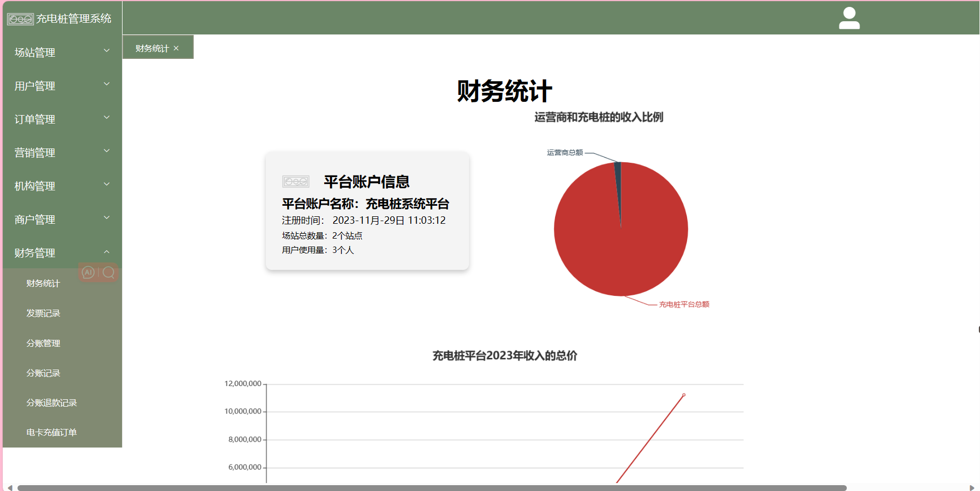
Task: Close the 财务统计 tab
Action: (x=176, y=48)
